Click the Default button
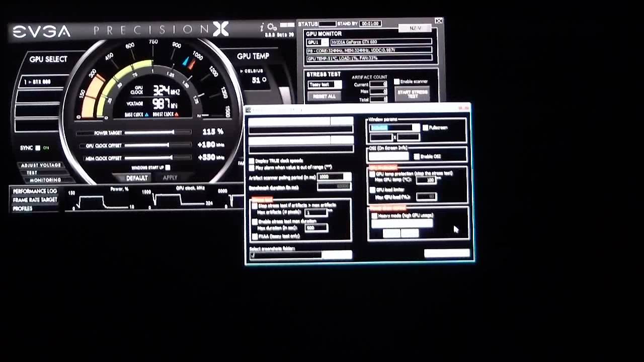 point(136,178)
